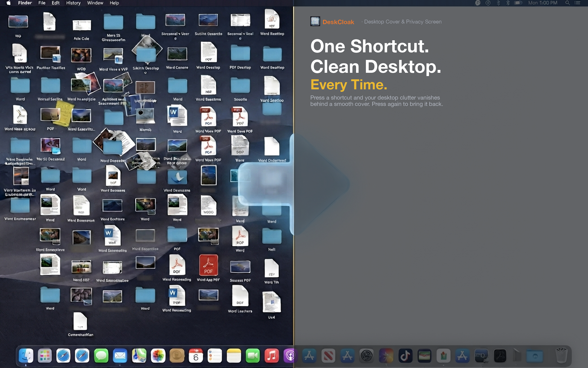
Task: Select the 'Word Ecxttsire' image thumbnail
Action: coord(112,206)
